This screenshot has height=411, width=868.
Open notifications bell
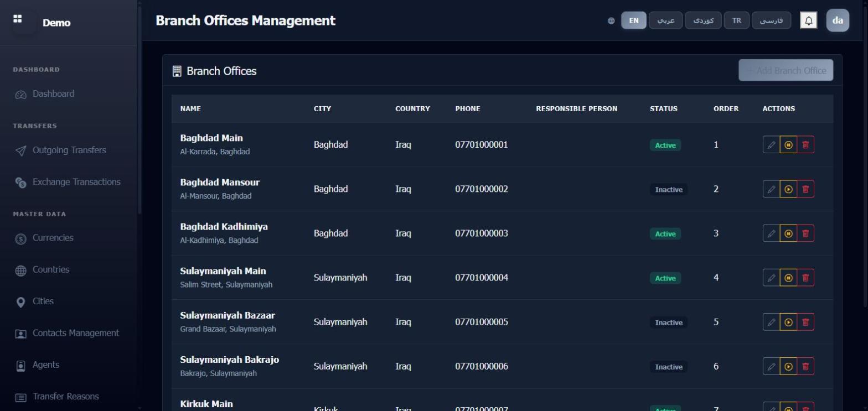809,21
